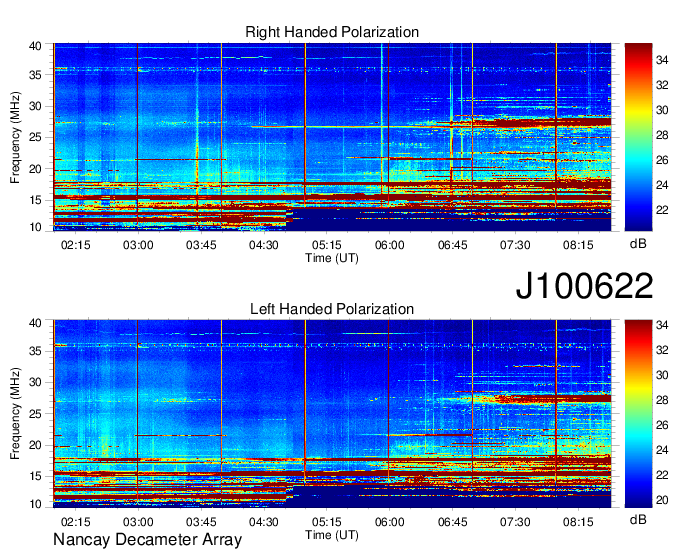Viewport: 680px width, 552px height.
Task: Click the 40 MHz tick on bottom plot
Action: click(35, 323)
